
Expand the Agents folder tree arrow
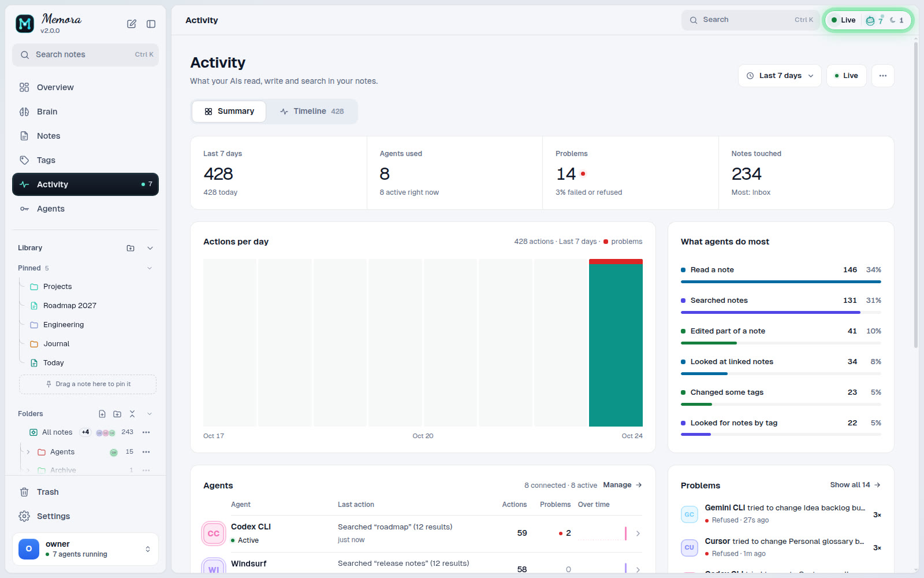[28, 452]
